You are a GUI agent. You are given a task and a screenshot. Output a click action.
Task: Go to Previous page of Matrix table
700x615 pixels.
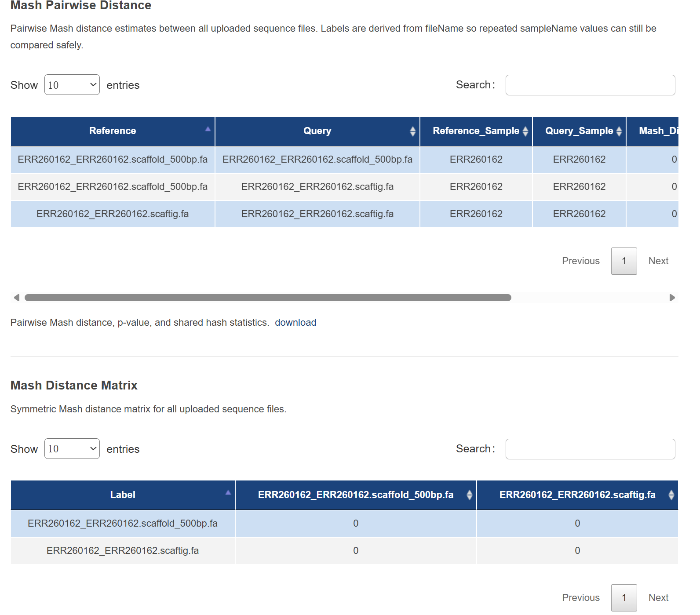click(581, 598)
